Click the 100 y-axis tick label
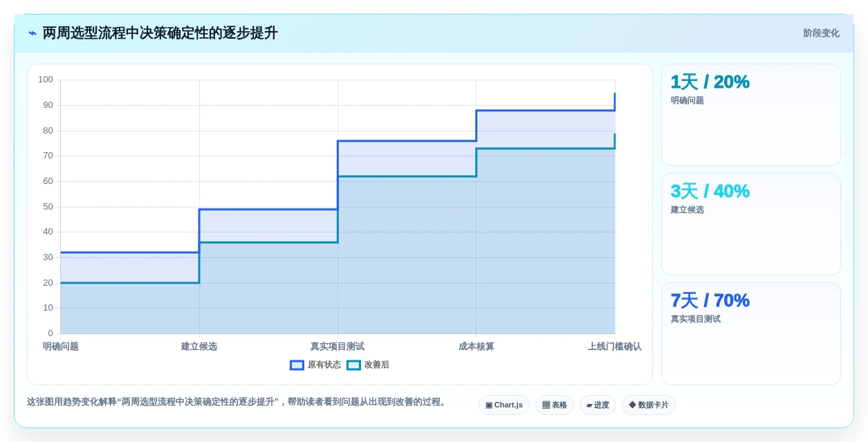This screenshot has width=868, height=442. [x=46, y=80]
